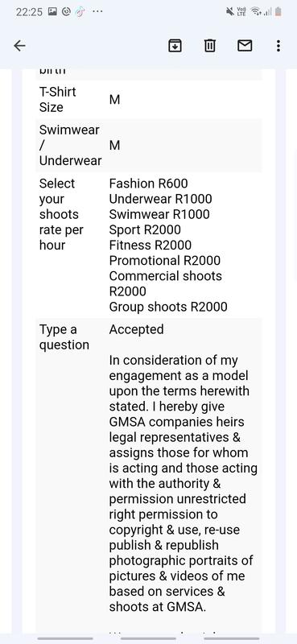
Task: Archive this email
Action: click(x=175, y=46)
